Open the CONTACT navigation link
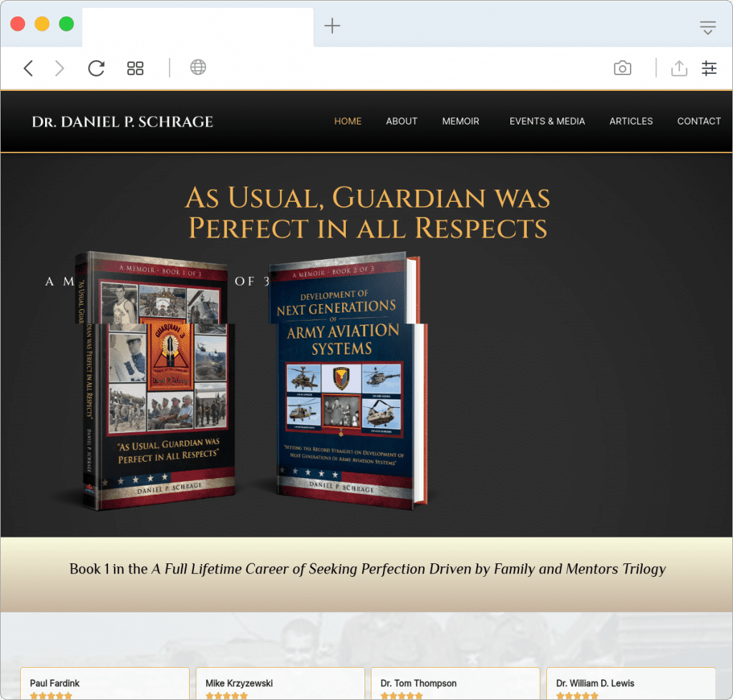This screenshot has width=733, height=700. coord(699,121)
